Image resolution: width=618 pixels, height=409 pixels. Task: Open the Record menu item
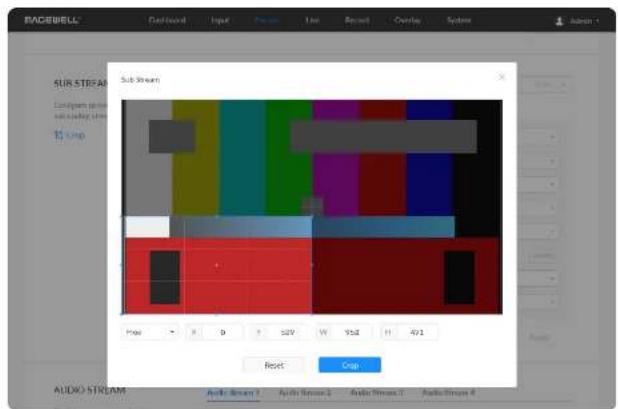[x=357, y=20]
